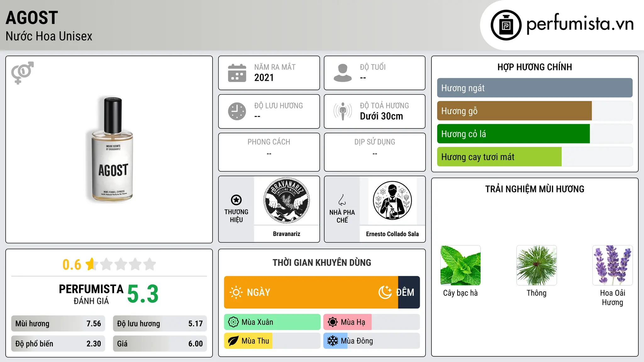Screen dimensions: 644x362
Task: Click the perfumista.vn bottle logo icon
Action: click(x=506, y=25)
